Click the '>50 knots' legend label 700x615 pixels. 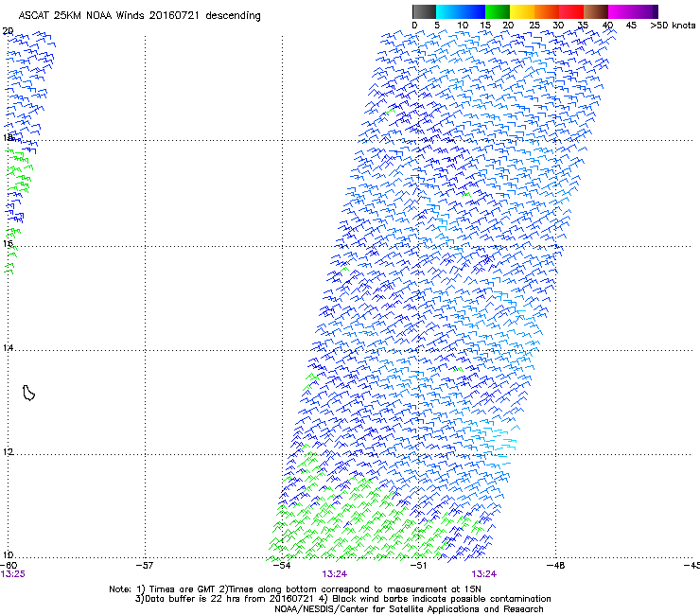click(673, 26)
